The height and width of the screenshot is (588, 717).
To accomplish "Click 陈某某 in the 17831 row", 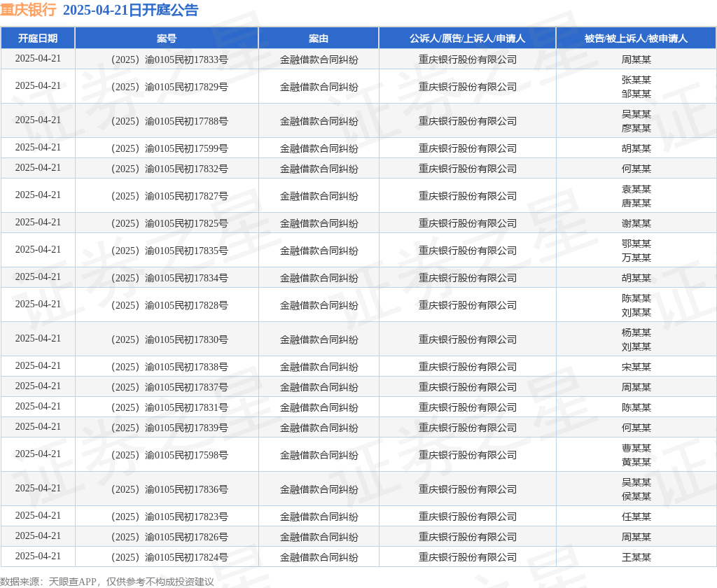I will (636, 407).
